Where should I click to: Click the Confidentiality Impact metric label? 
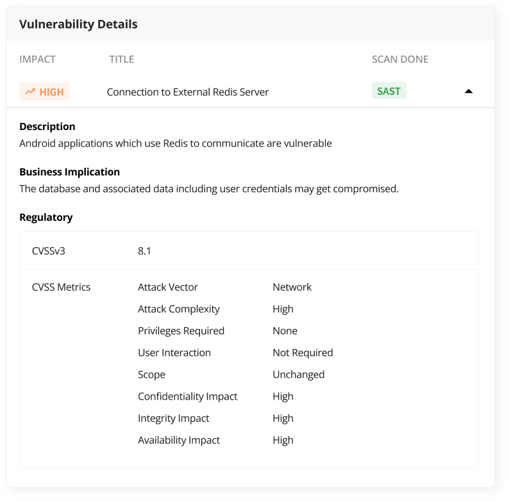[x=187, y=396]
